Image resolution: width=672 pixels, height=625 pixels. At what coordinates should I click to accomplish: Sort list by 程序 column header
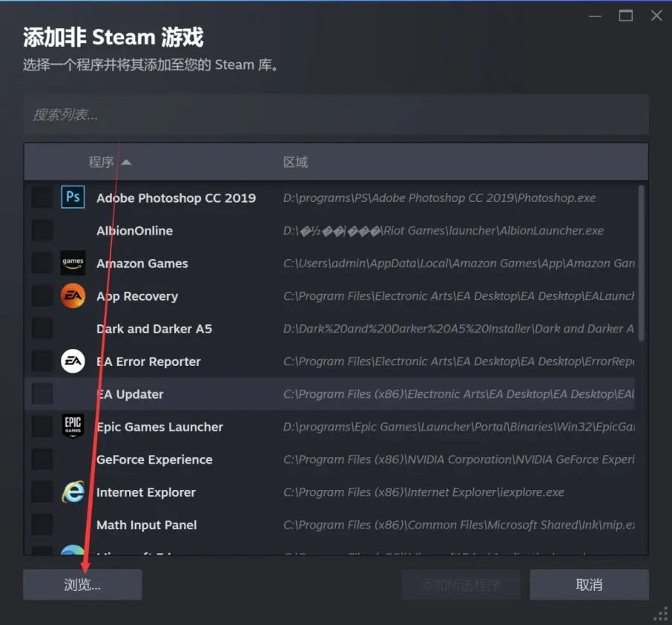click(109, 162)
